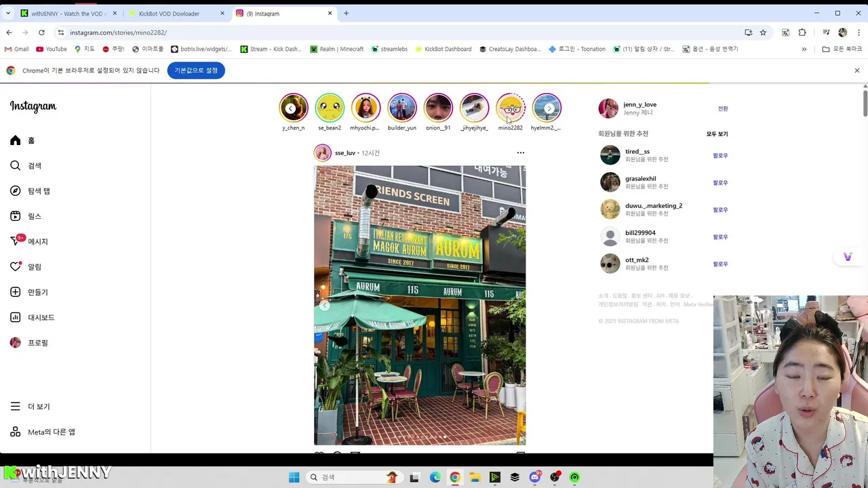Image resolution: width=868 pixels, height=488 pixels.
Task: Bookmark this page with star icon
Action: click(x=763, y=33)
